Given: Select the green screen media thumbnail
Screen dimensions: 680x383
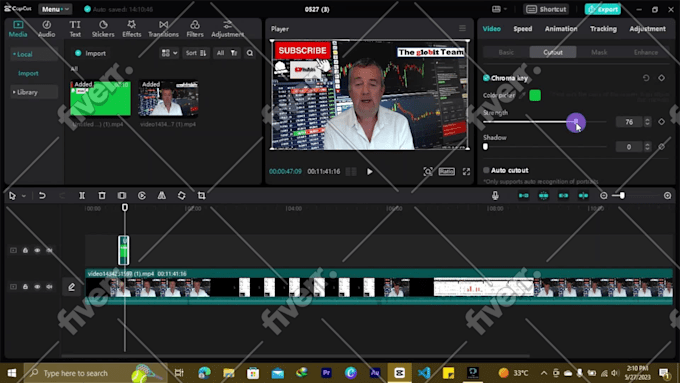Looking at the screenshot, I should (x=100, y=98).
